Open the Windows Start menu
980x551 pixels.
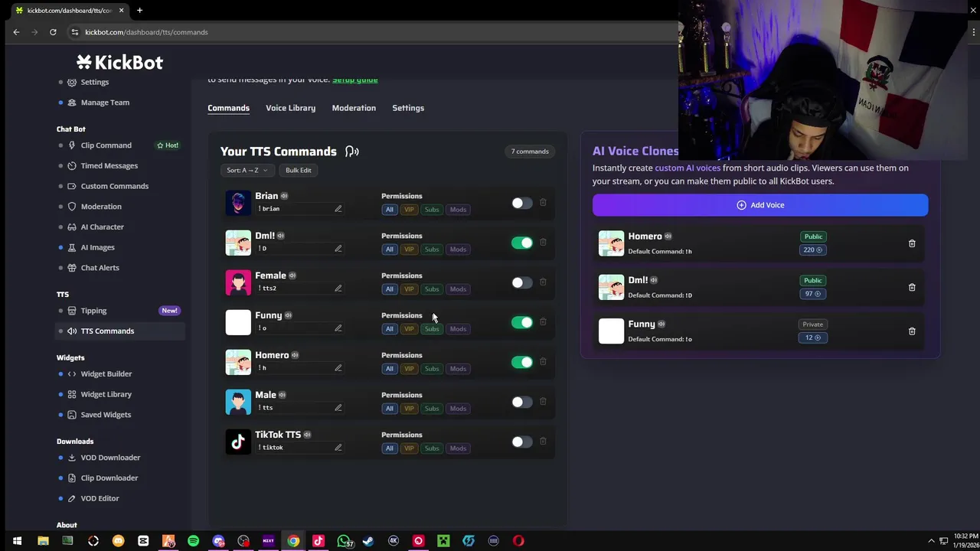pos(17,541)
